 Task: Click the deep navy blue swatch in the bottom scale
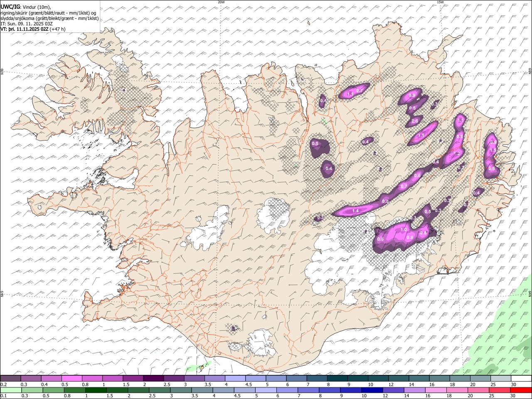pos(372,390)
